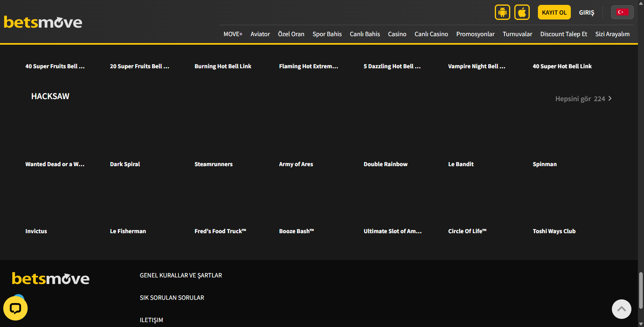Click the Android app download icon
Viewport: 644px width, 327px height.
(502, 12)
